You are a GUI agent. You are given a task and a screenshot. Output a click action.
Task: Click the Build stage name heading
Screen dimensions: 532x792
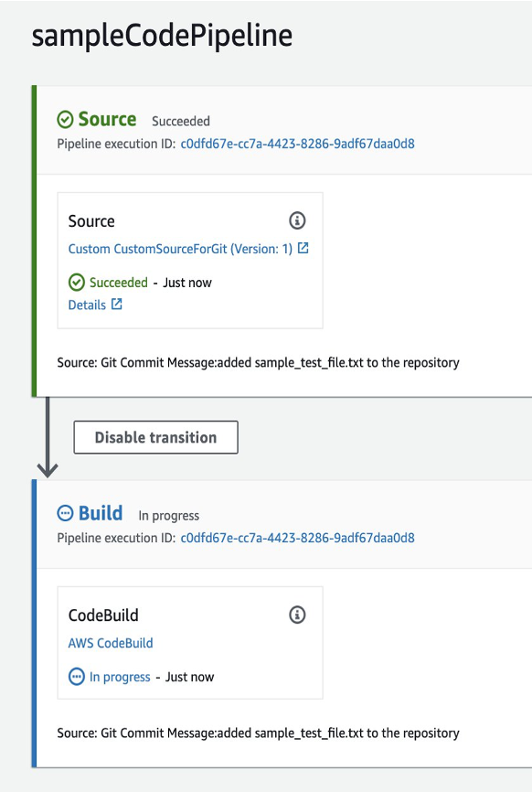click(99, 513)
